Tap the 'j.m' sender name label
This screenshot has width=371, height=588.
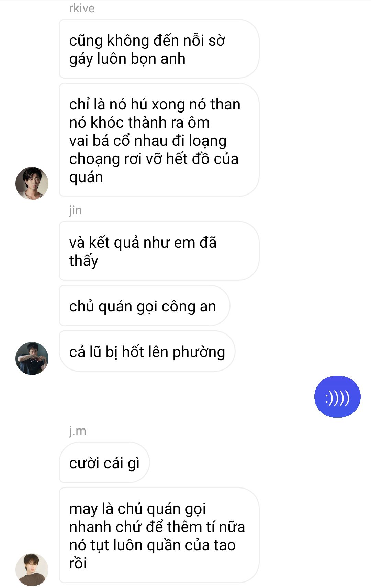coord(78,431)
